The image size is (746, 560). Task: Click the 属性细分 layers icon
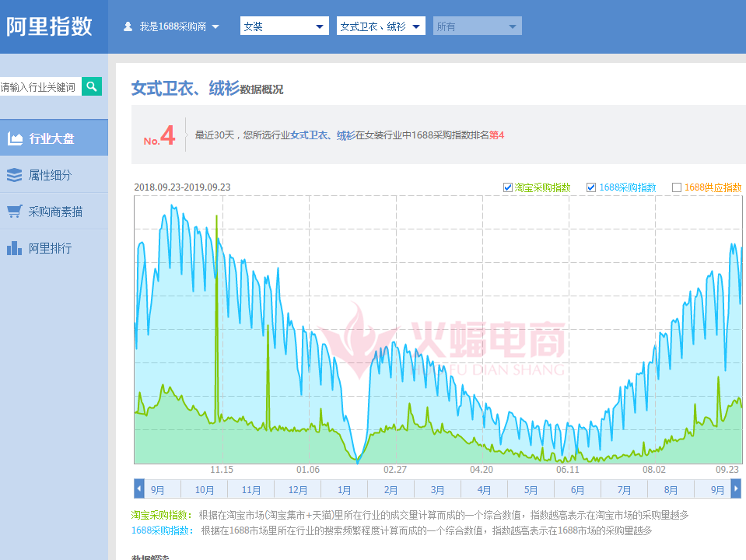14,175
